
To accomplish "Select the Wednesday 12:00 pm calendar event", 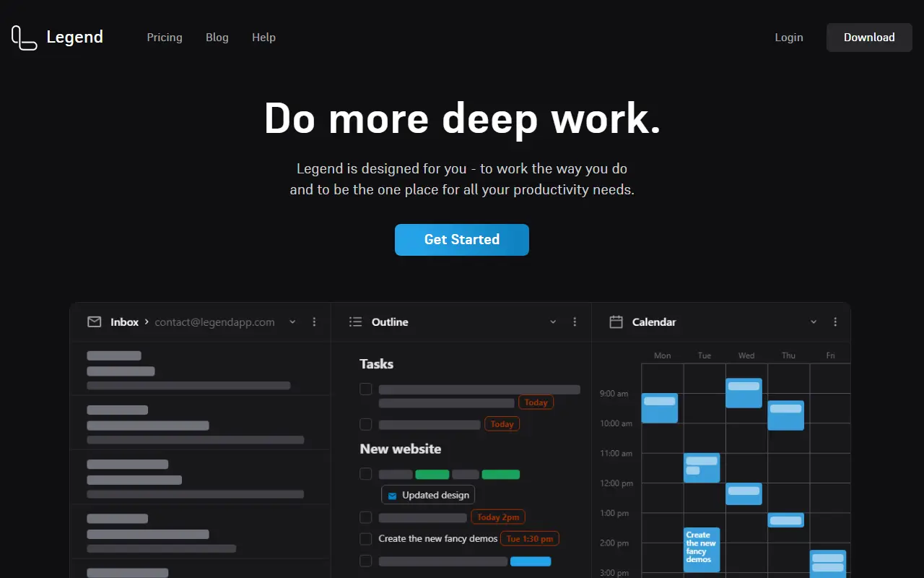I will [744, 494].
